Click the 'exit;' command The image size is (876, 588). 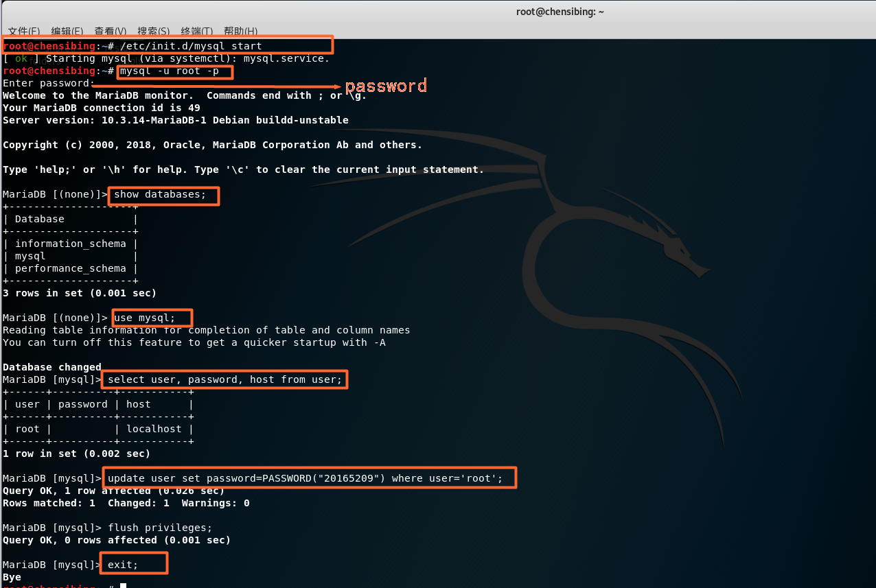(x=123, y=565)
